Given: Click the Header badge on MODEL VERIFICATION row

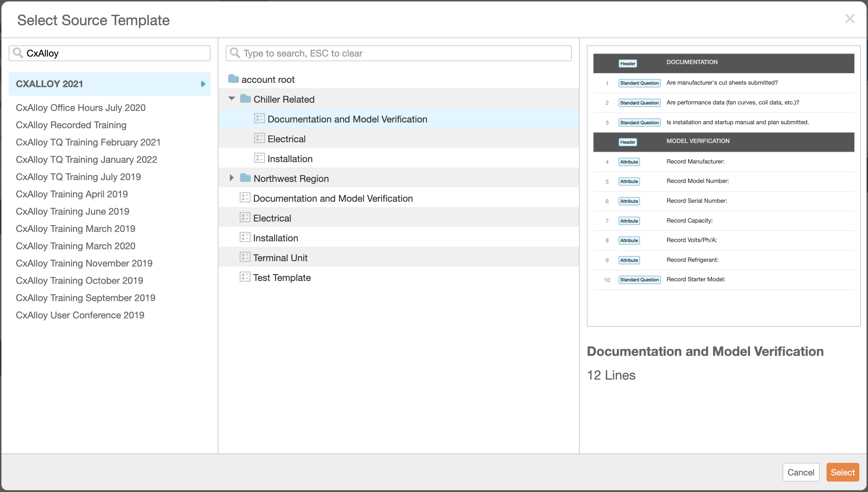Looking at the screenshot, I should point(628,142).
